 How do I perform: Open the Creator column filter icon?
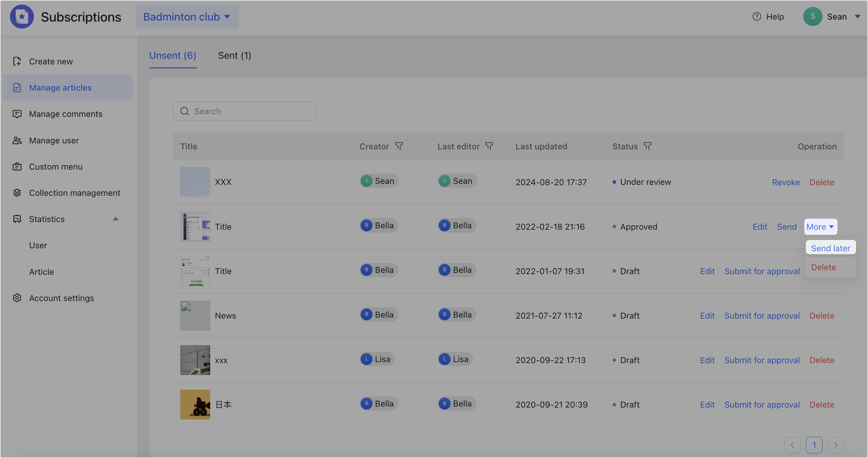coord(399,146)
